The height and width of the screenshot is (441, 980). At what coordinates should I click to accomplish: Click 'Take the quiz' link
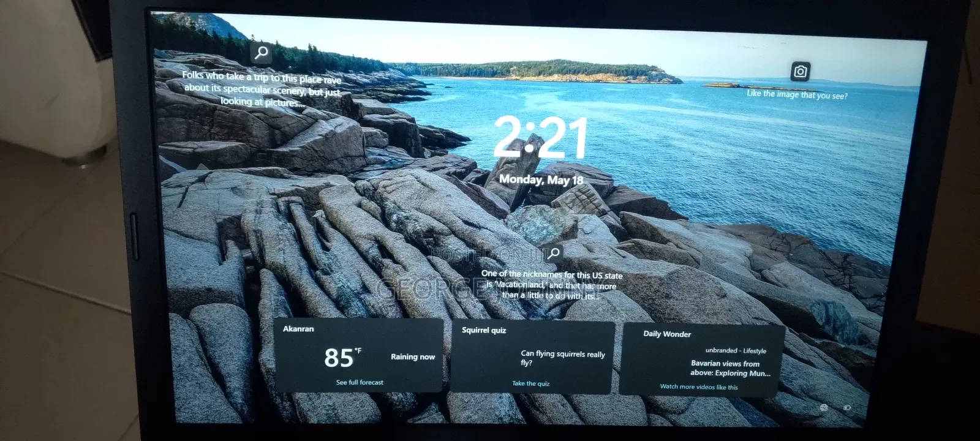point(530,383)
